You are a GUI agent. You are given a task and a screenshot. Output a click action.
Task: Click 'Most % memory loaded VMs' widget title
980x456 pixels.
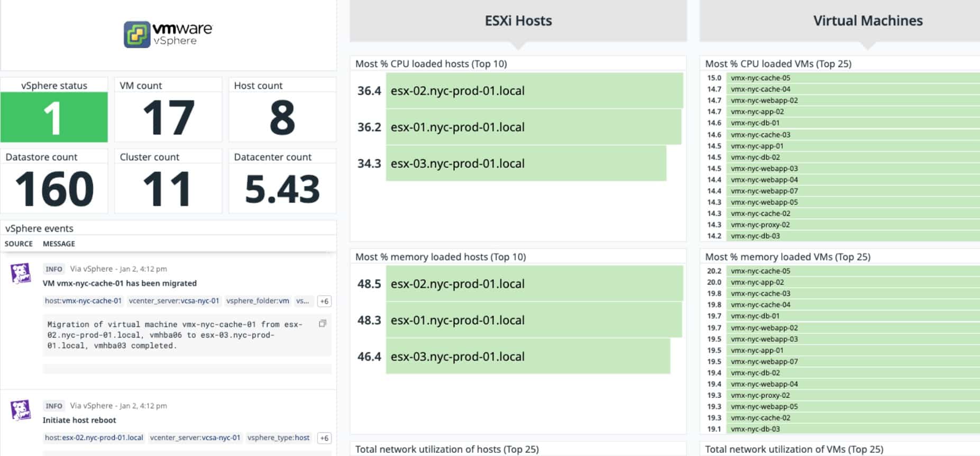point(787,257)
